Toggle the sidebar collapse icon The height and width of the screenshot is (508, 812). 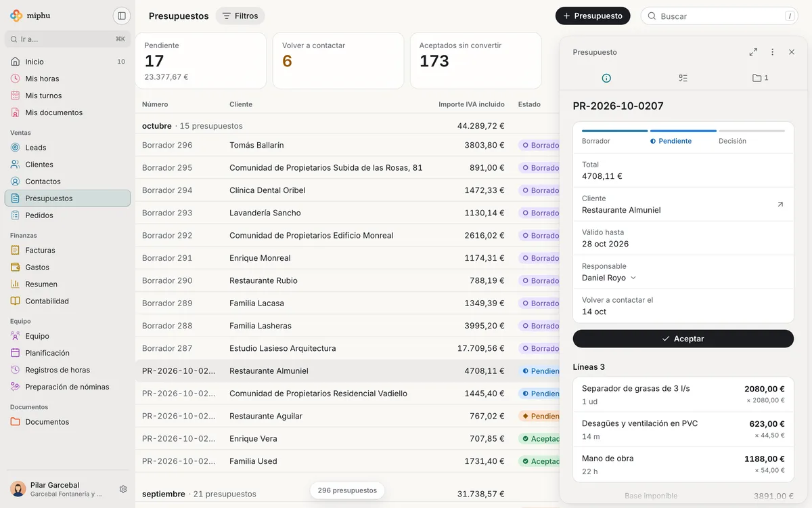click(122, 16)
